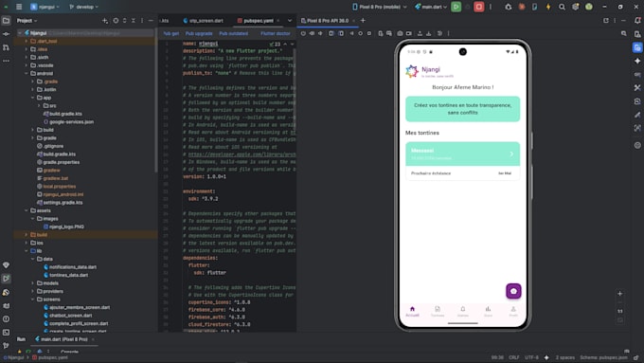Open the Gemini sparkle tool window

coord(637,61)
